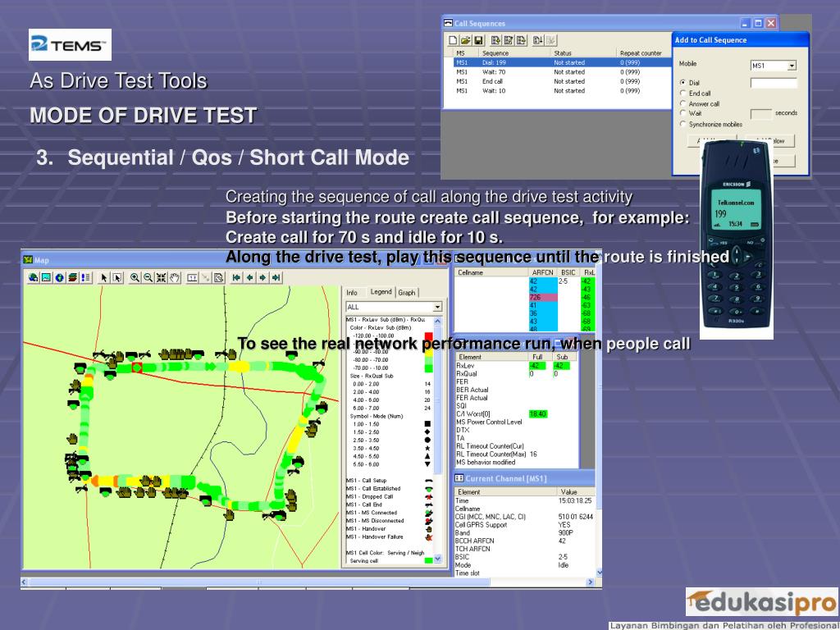
Task: Open the layer control stack icon
Action: [x=72, y=277]
